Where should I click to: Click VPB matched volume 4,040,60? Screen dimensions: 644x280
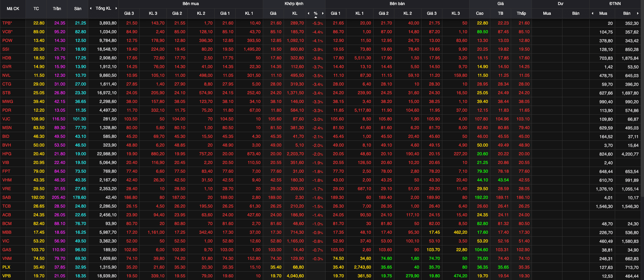coord(295,276)
